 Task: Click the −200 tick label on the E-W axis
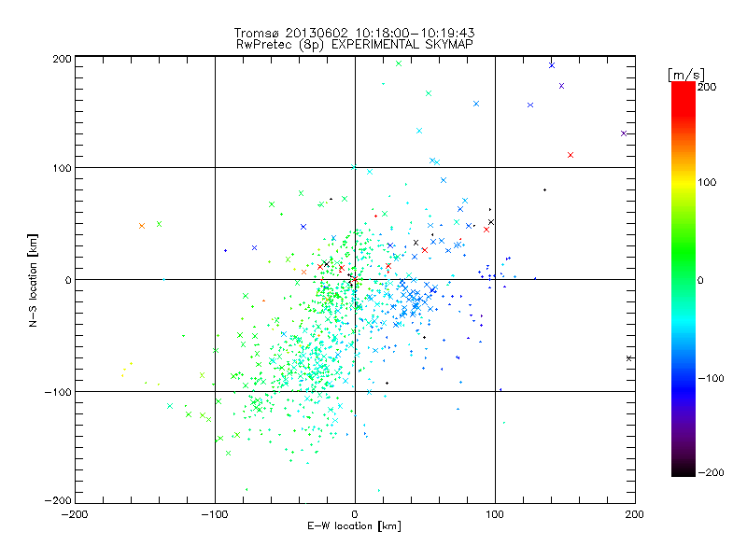pos(75,514)
